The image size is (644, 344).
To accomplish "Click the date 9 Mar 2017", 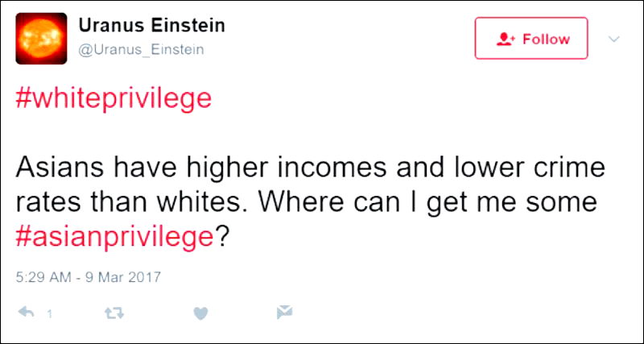I will (123, 277).
